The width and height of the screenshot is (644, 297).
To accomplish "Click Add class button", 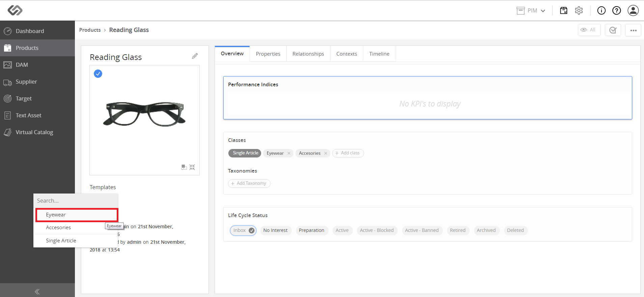I will click(348, 153).
